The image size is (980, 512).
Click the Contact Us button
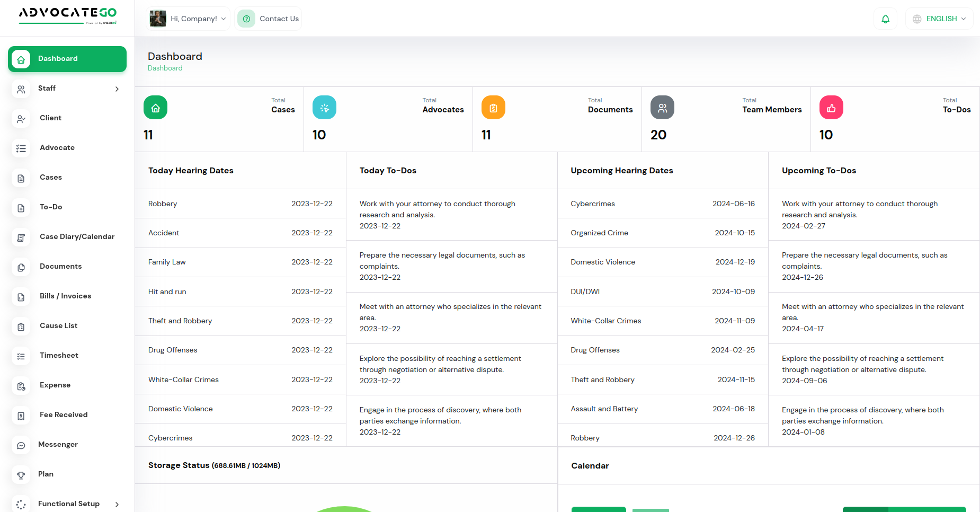[x=269, y=19]
